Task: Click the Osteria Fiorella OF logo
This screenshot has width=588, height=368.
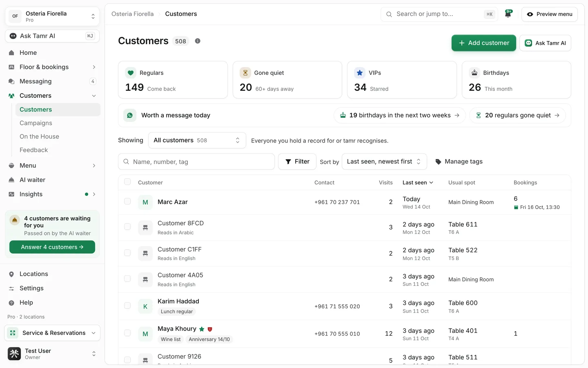Action: [15, 16]
